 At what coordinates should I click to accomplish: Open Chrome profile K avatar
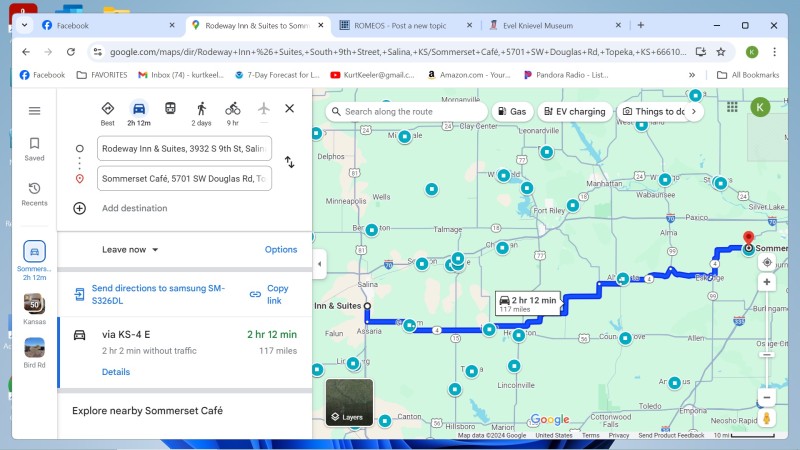click(x=752, y=52)
